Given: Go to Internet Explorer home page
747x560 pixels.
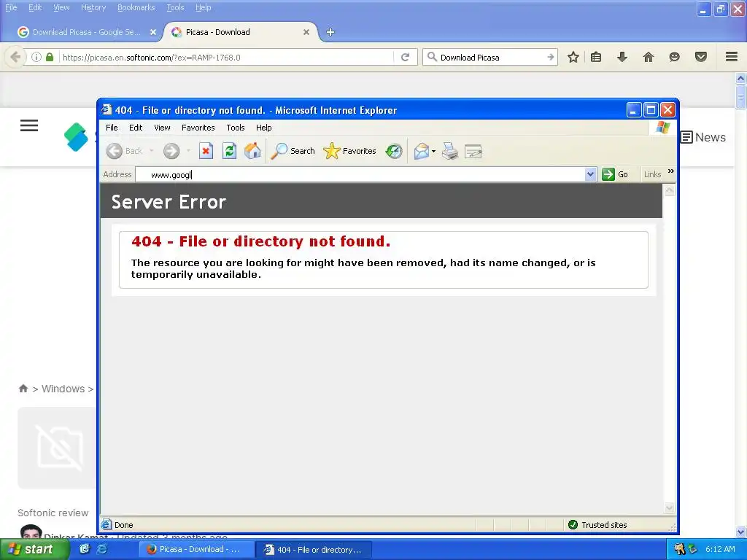Looking at the screenshot, I should (252, 151).
